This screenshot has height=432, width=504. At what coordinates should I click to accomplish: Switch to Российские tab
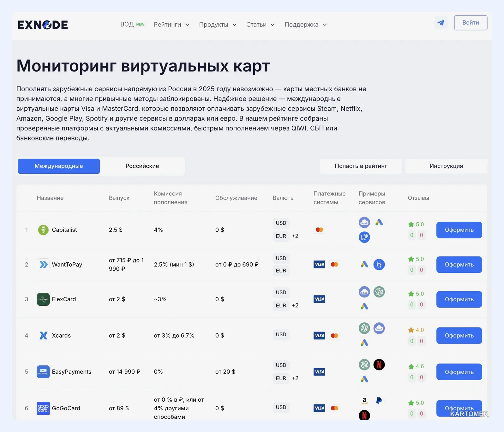(142, 166)
